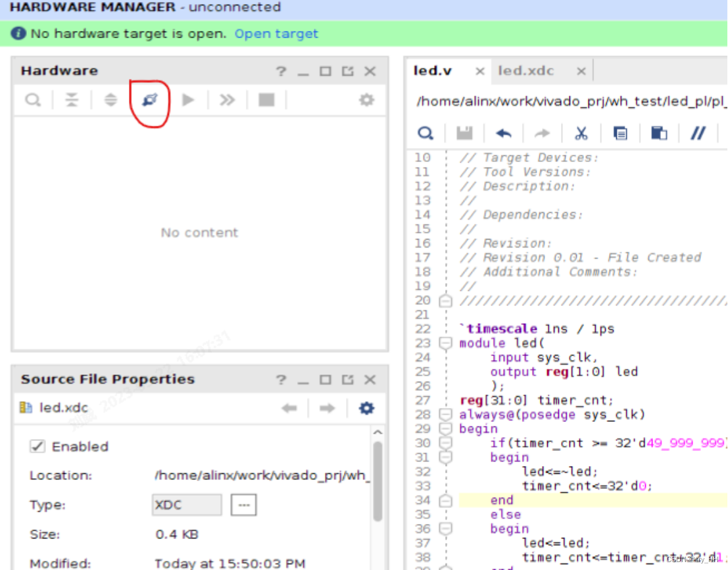The width and height of the screenshot is (728, 570).
Task: Collapse the always block at line 28
Action: pyautogui.click(x=445, y=415)
